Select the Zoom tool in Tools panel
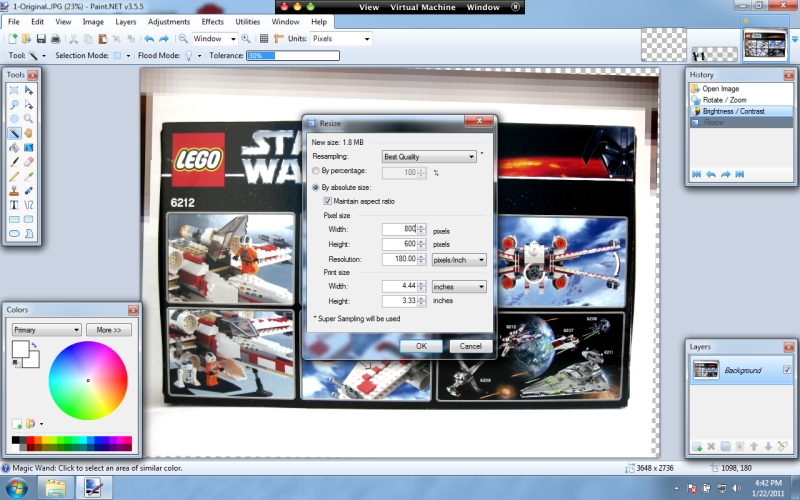 29,119
